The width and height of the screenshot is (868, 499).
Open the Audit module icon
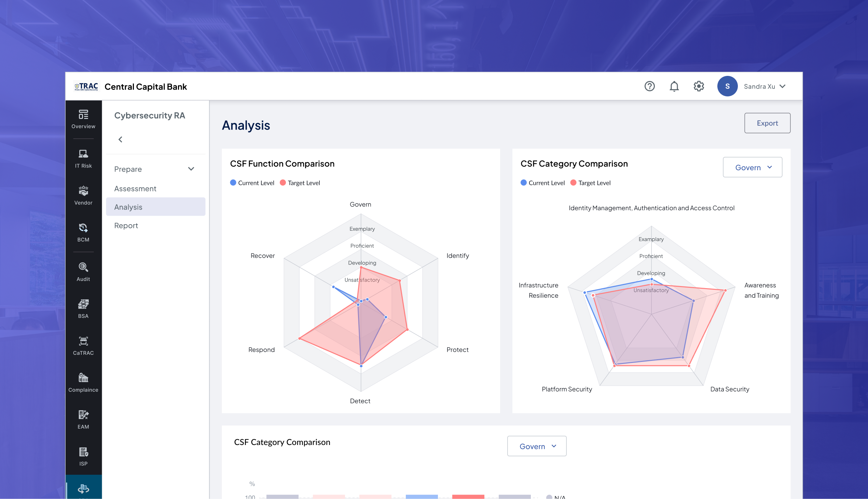point(83,271)
